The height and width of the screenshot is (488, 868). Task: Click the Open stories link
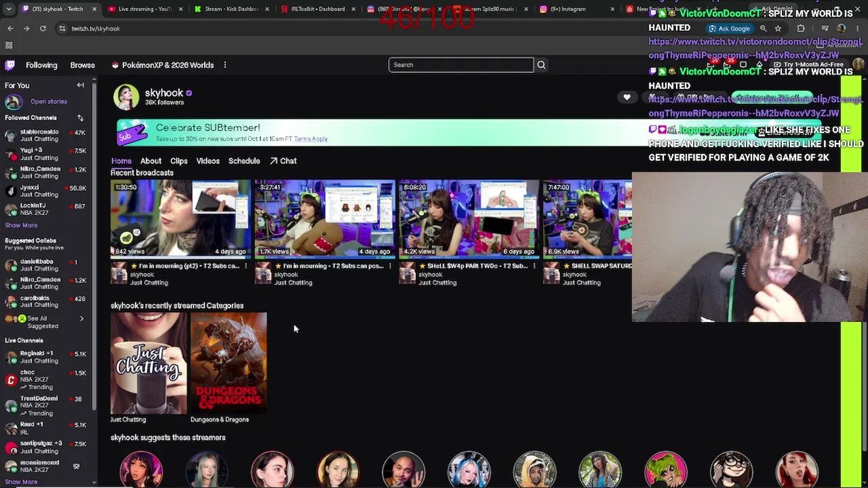(x=49, y=102)
